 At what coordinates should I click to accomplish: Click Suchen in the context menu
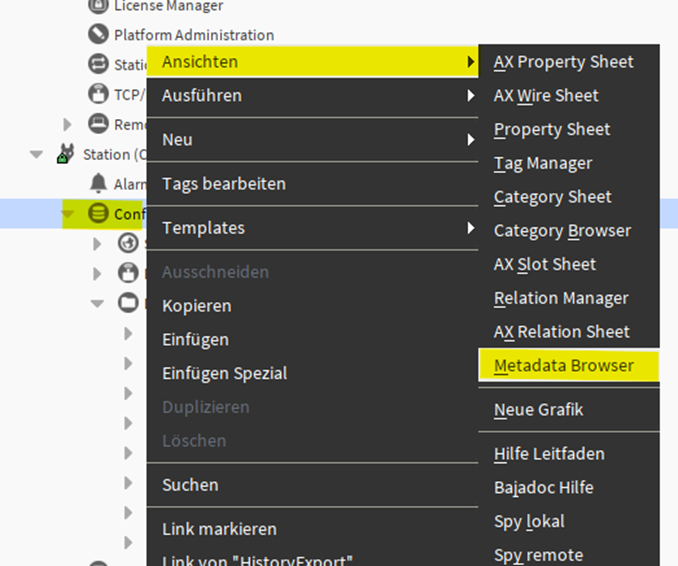(190, 485)
